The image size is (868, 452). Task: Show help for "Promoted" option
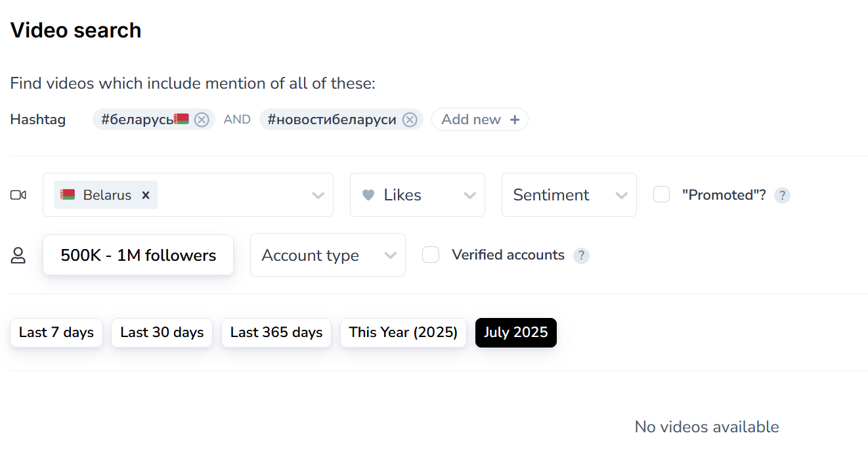[782, 195]
